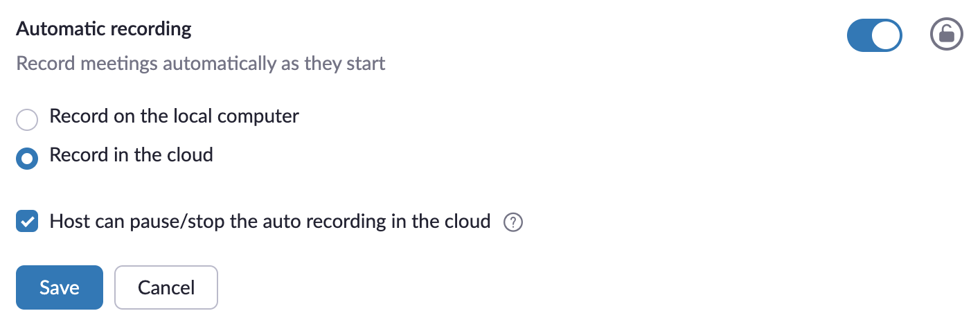The width and height of the screenshot is (980, 320).
Task: Uncheck Host can pause/stop the auto recording
Action: pos(27,222)
